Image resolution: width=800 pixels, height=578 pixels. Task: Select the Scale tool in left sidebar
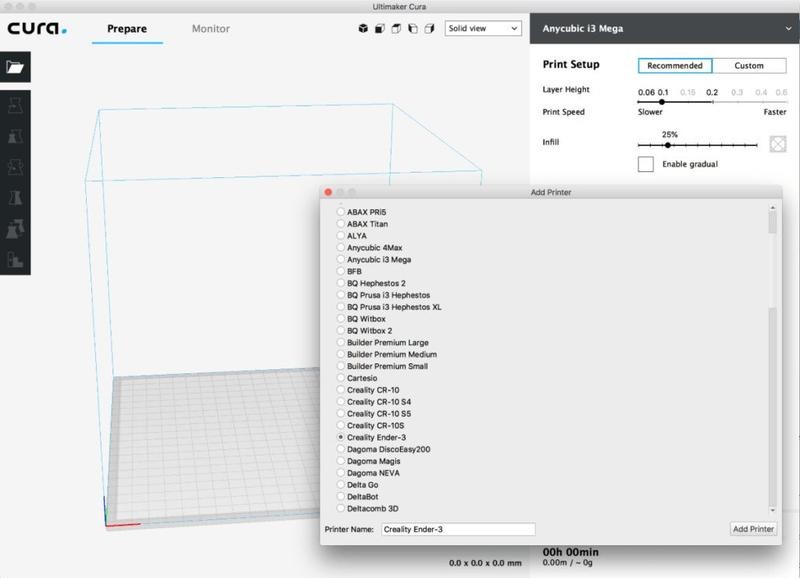(x=15, y=136)
